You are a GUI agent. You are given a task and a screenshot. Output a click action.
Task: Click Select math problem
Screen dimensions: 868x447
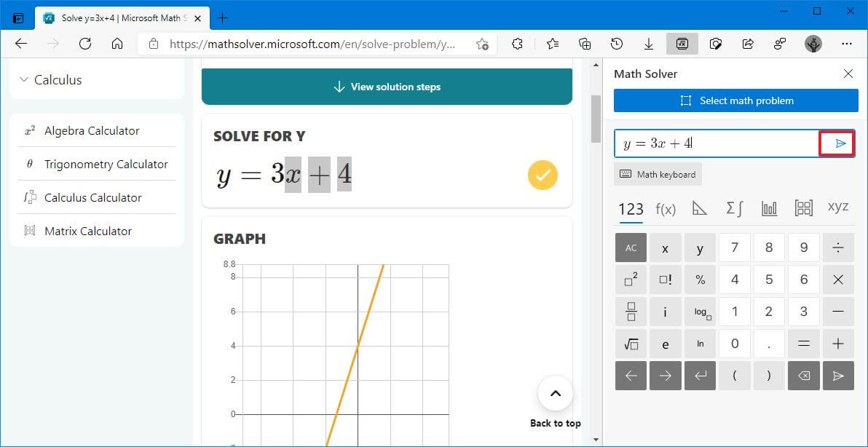tap(735, 101)
